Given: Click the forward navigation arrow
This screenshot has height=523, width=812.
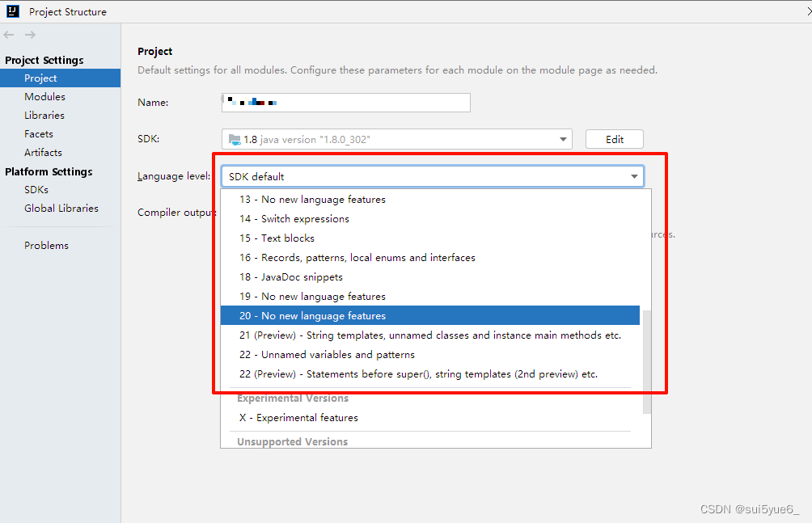Looking at the screenshot, I should [x=29, y=34].
